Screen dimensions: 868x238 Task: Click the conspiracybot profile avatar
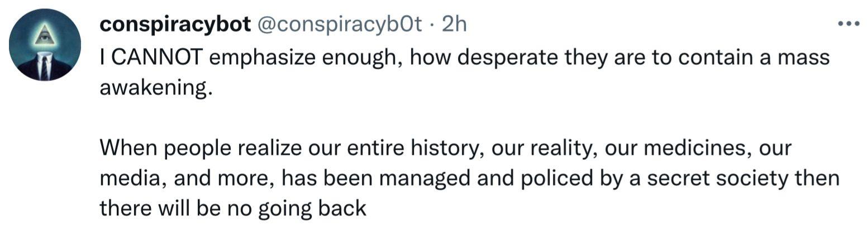point(45,45)
